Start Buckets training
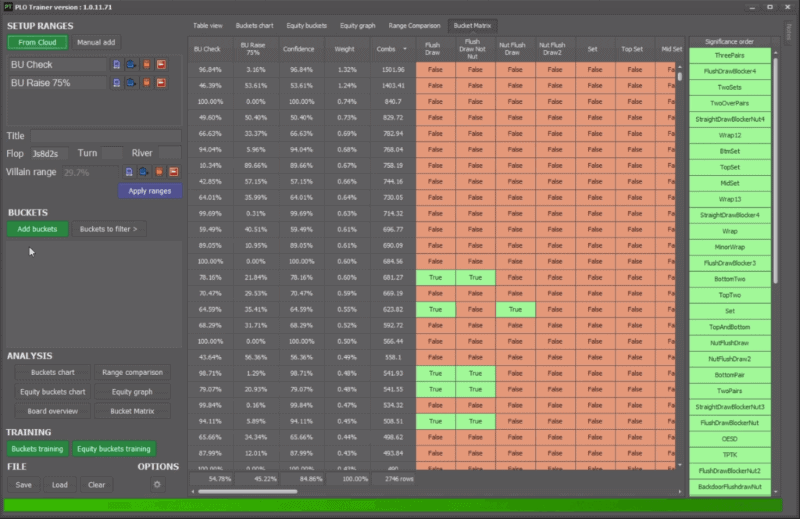Viewport: 800px width, 519px height. pyautogui.click(x=37, y=449)
